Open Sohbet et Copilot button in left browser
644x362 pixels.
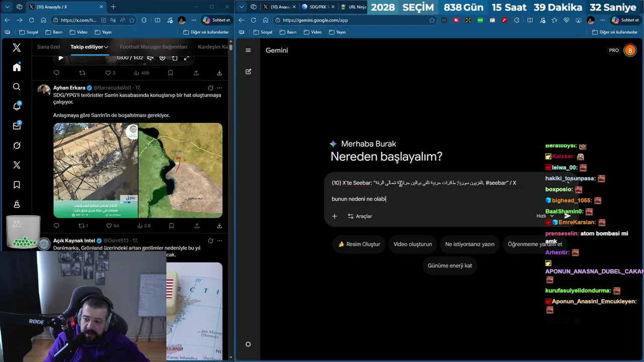click(x=216, y=20)
